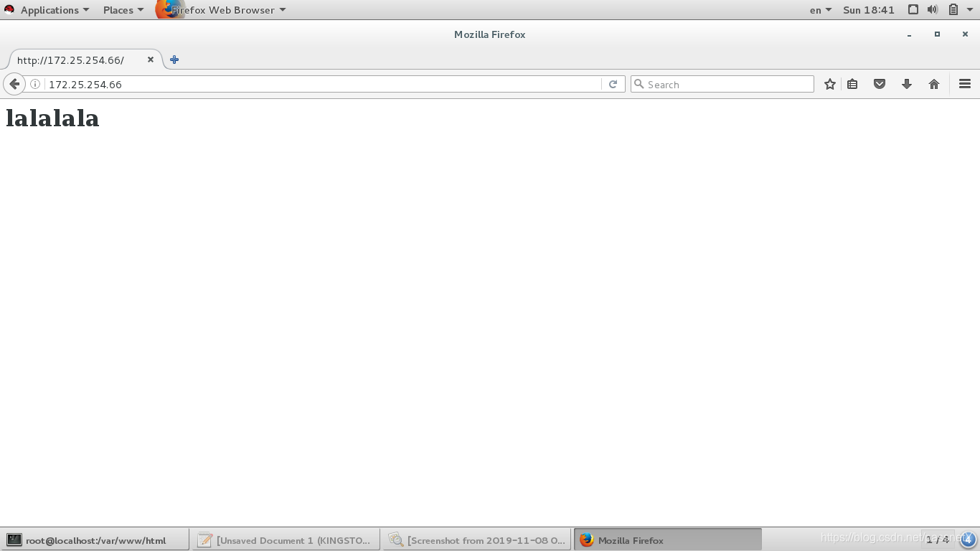Open the Downloads arrow icon
This screenshot has height=551, width=980.
point(907,84)
